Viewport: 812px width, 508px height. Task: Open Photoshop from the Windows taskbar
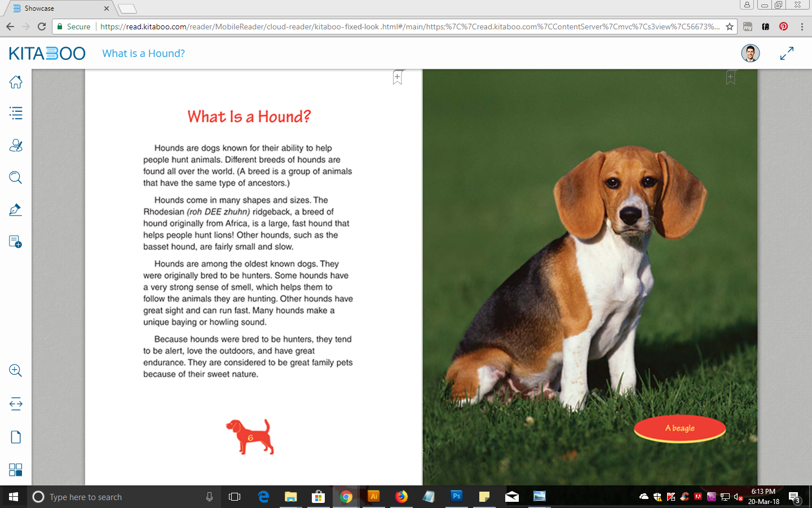(456, 497)
